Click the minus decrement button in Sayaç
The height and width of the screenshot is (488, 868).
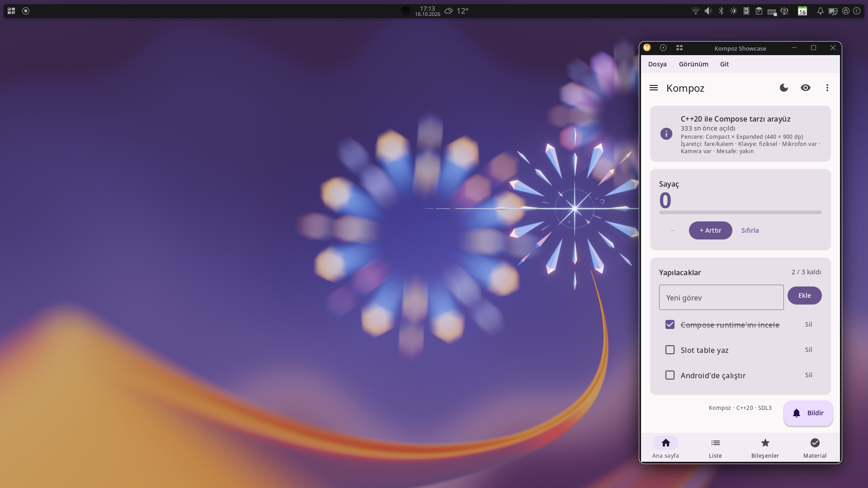672,230
